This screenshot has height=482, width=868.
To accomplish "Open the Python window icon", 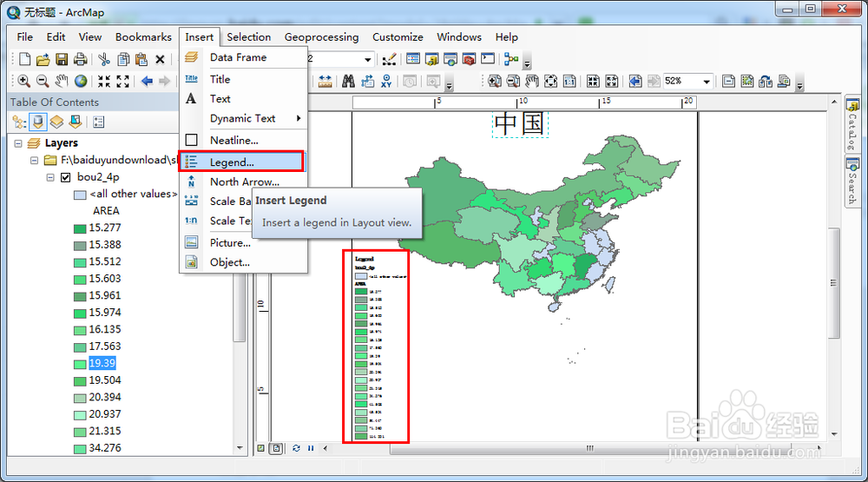I will tap(488, 59).
